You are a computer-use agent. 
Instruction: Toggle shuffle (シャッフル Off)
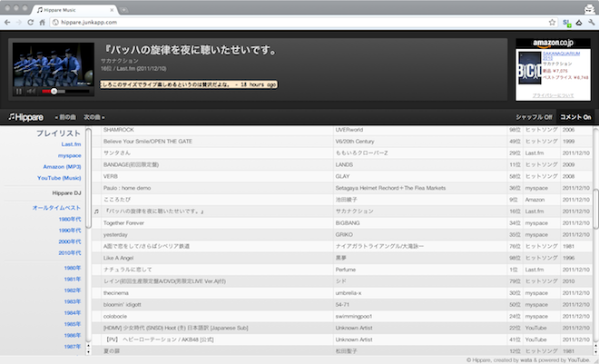tap(534, 117)
